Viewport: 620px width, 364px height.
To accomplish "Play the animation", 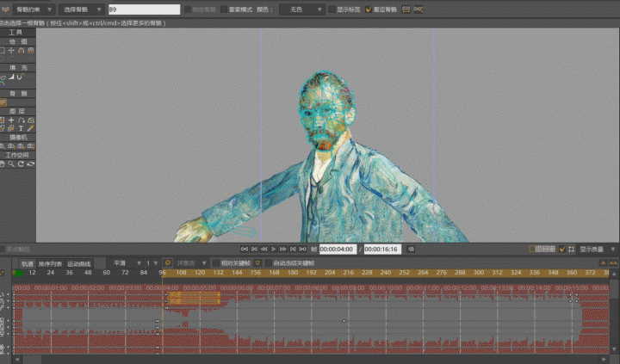I will click(x=273, y=249).
